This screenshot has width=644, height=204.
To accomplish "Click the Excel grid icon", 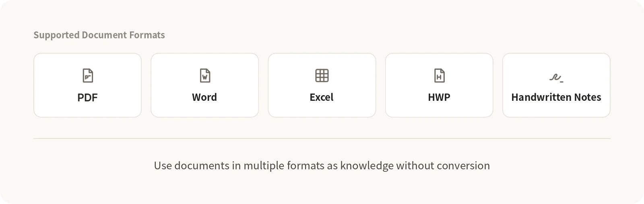I will coord(322,75).
